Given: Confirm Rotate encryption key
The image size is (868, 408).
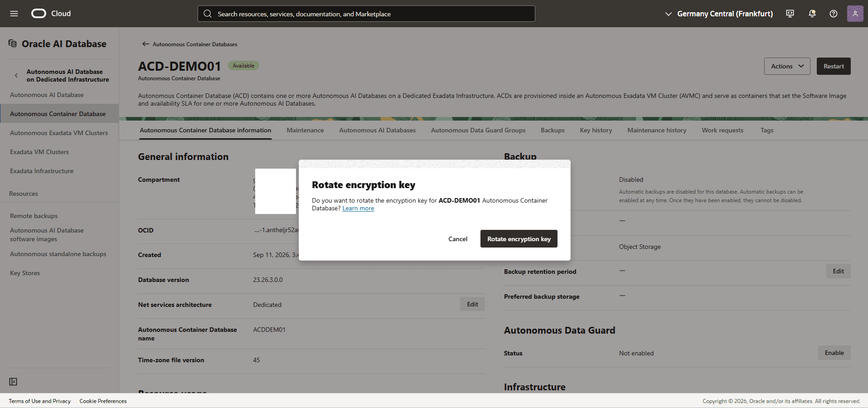Looking at the screenshot, I should click(519, 239).
